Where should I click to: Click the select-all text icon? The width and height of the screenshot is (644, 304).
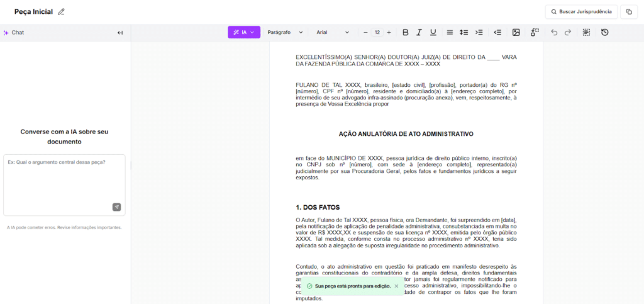pos(586,32)
